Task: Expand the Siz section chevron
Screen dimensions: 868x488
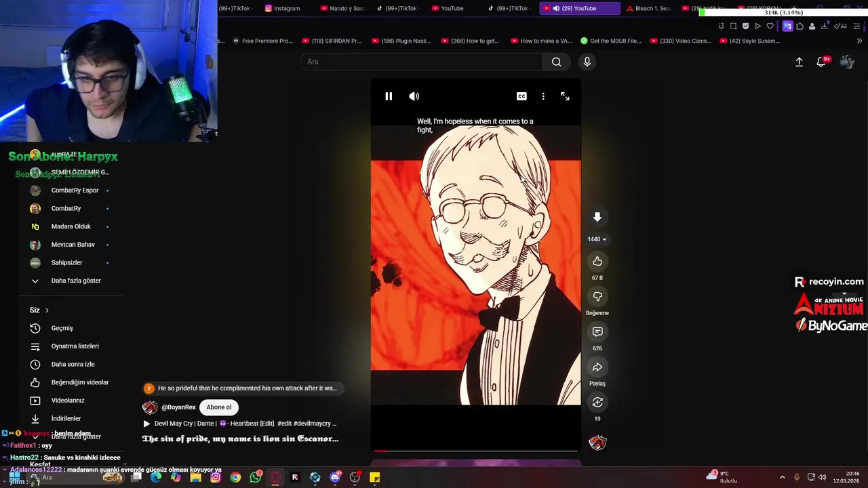Action: (x=47, y=310)
